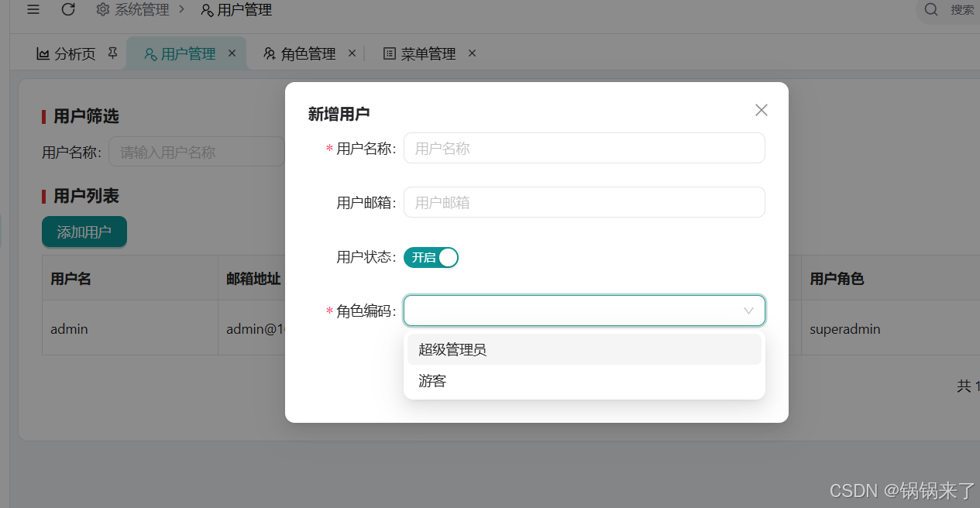Turn off the 用户状态 switch
Screen dimensions: 980x508
(431, 257)
